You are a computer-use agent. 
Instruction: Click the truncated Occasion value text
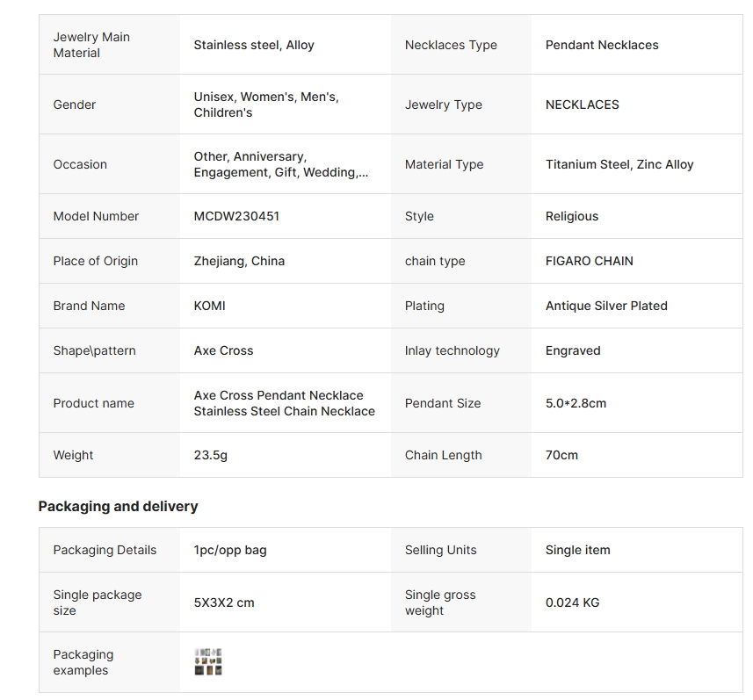[281, 164]
